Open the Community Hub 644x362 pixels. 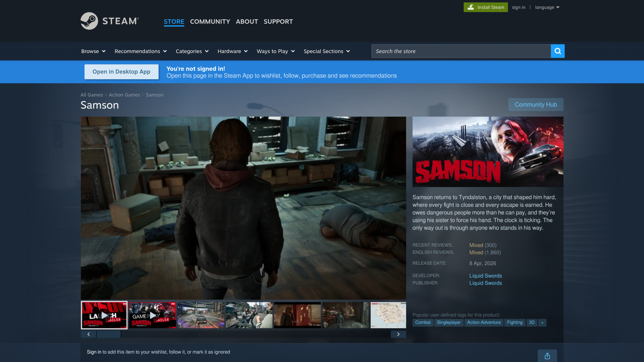click(x=536, y=105)
